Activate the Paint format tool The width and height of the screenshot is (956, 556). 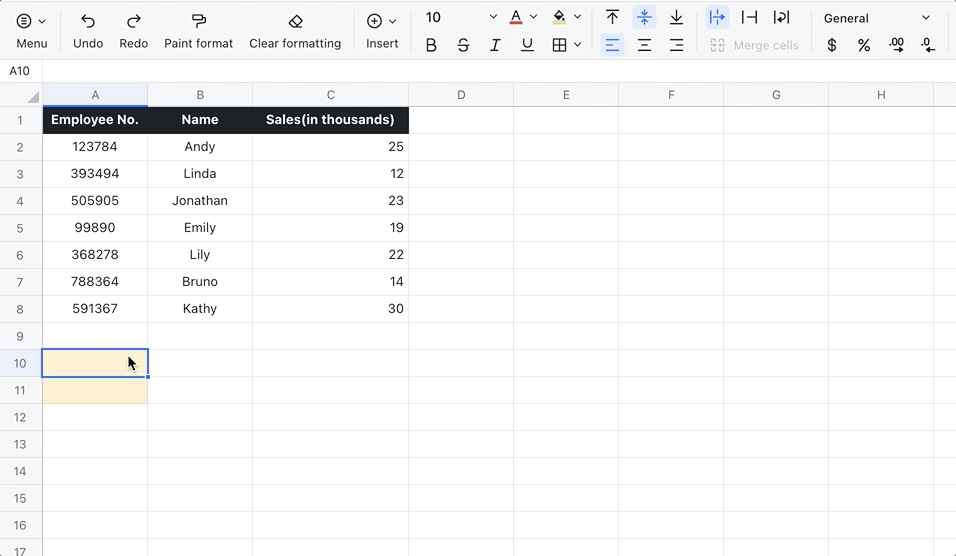point(198,21)
